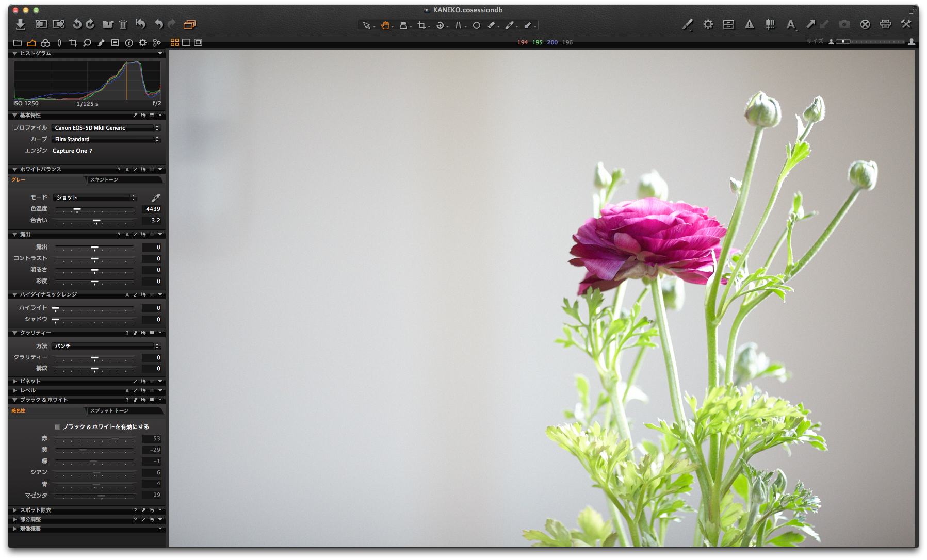Open the Library folder tool tab
Screen dimensions: 927x560
(18, 43)
